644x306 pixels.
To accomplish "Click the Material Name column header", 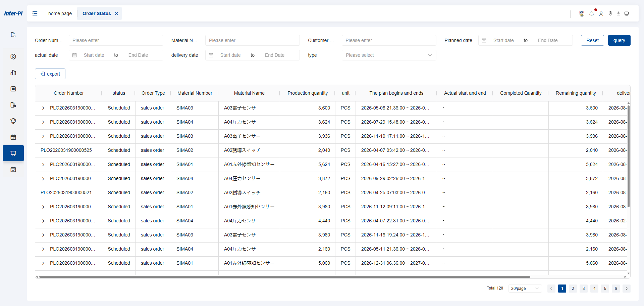I will click(x=249, y=93).
